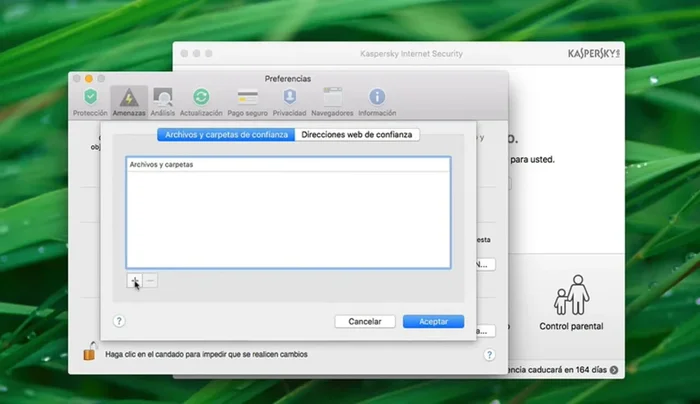Show the Información pane
This screenshot has width=700, height=404.
tap(377, 98)
